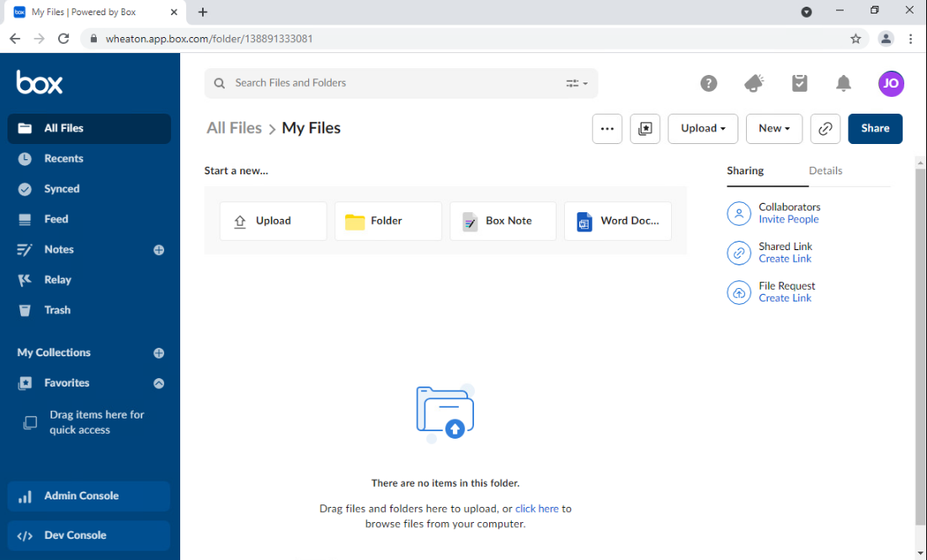This screenshot has width=927, height=560.
Task: Click the add to collection icon button
Action: 645,128
